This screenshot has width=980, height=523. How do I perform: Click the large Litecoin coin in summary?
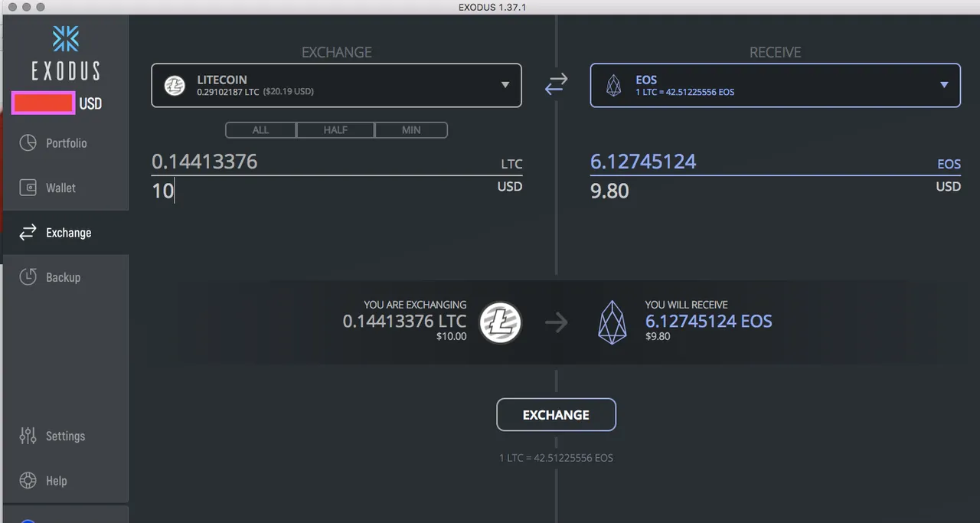pyautogui.click(x=500, y=322)
